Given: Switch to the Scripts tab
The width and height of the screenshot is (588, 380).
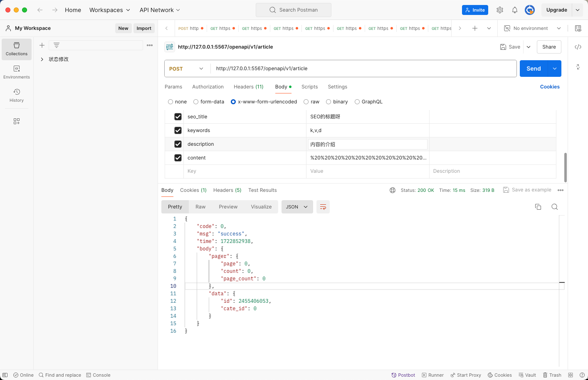Looking at the screenshot, I should [309, 87].
